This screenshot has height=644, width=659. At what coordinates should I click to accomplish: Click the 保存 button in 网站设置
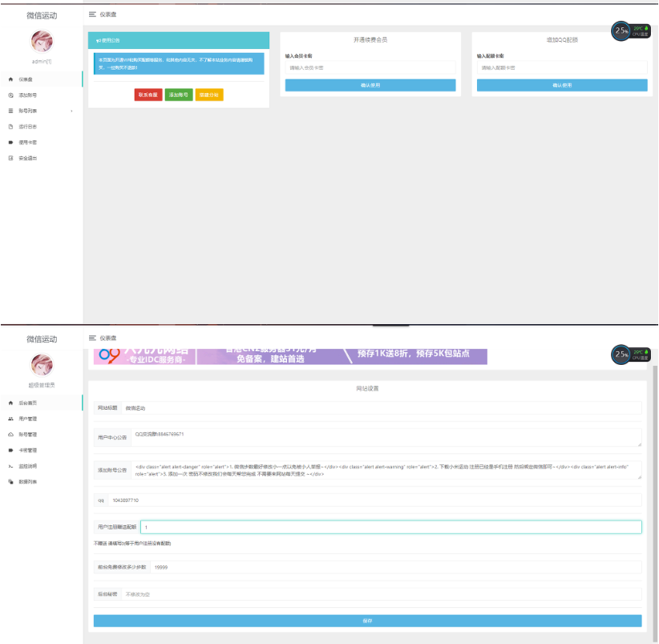pos(367,621)
